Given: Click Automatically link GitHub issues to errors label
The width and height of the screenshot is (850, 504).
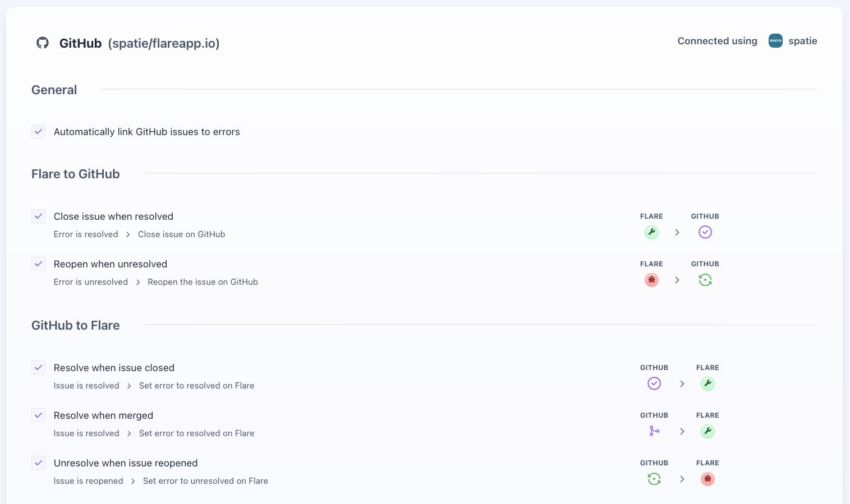Looking at the screenshot, I should click(147, 132).
